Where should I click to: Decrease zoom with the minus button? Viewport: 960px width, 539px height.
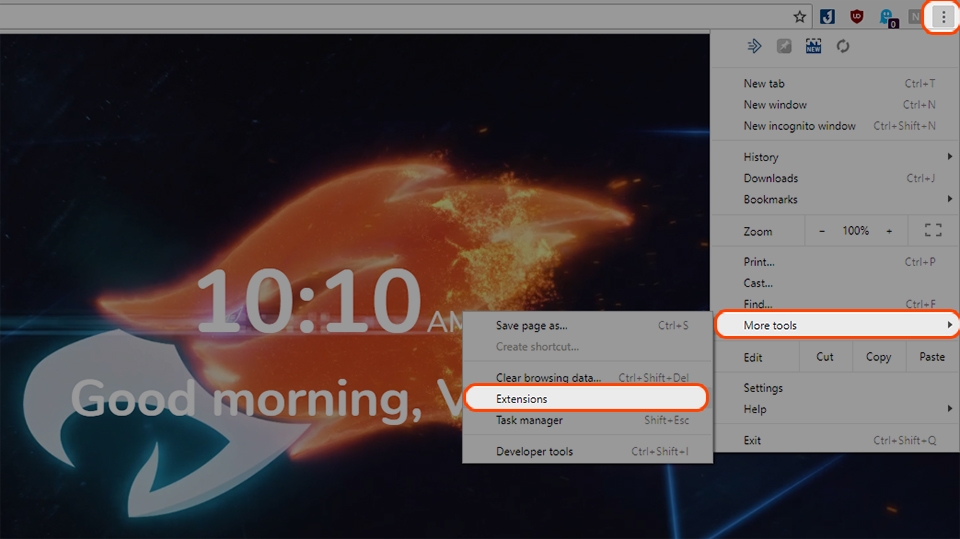tap(822, 231)
